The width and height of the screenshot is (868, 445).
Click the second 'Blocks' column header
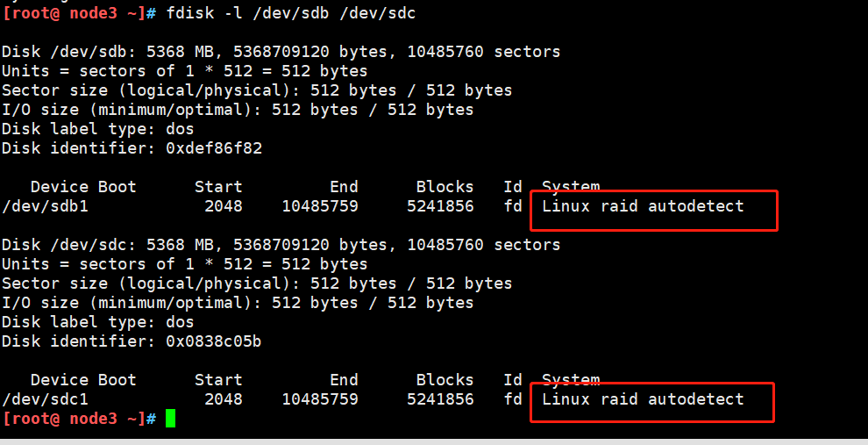(445, 379)
